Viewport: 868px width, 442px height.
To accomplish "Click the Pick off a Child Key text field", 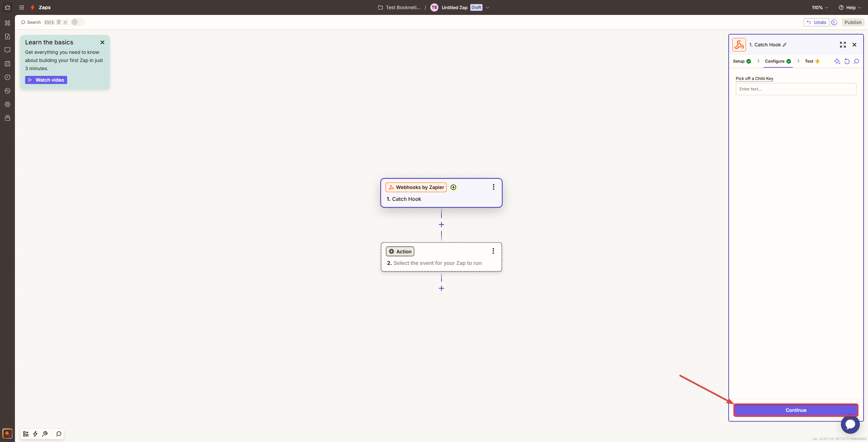I will tap(796, 89).
